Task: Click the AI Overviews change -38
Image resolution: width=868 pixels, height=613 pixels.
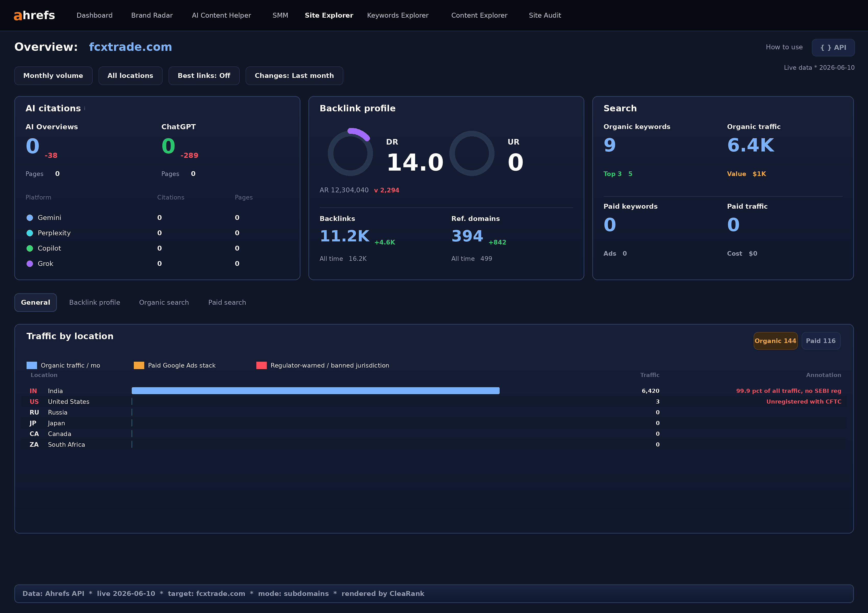Action: coord(51,156)
